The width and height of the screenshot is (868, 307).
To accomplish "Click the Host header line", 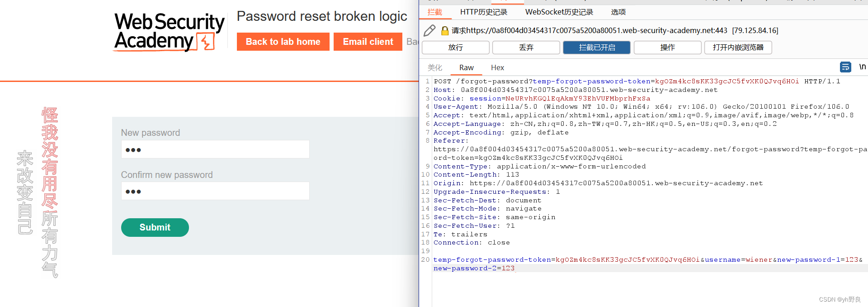I will (576, 90).
